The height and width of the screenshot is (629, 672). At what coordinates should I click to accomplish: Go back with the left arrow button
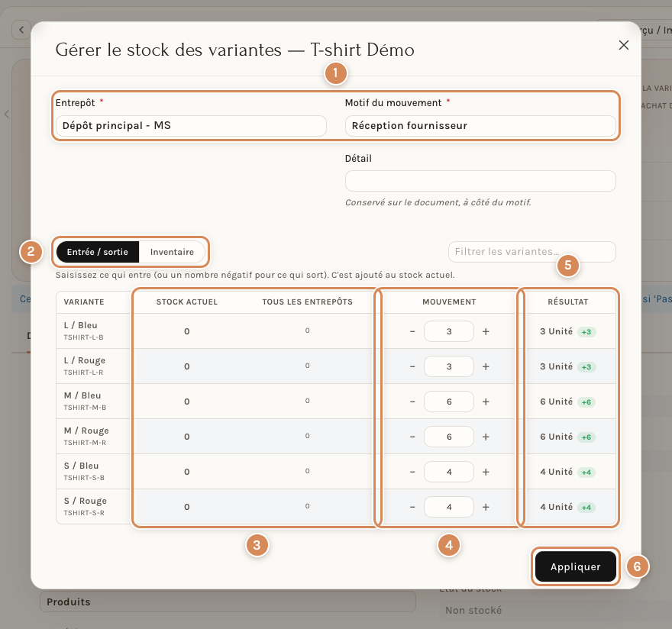[x=21, y=30]
